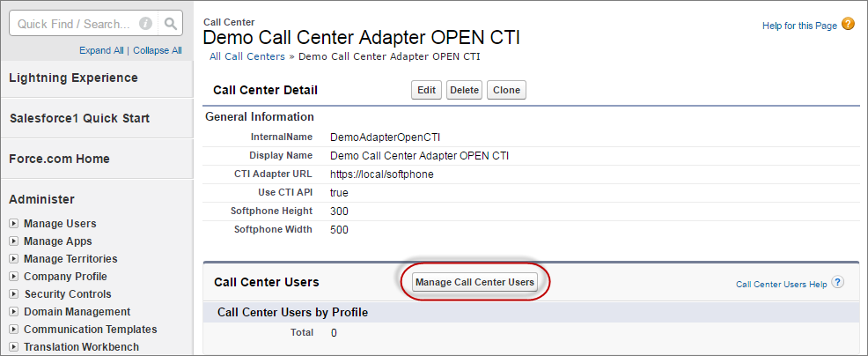Select Softphone Width value 500
Viewport: 868px width, 356px height.
click(339, 230)
